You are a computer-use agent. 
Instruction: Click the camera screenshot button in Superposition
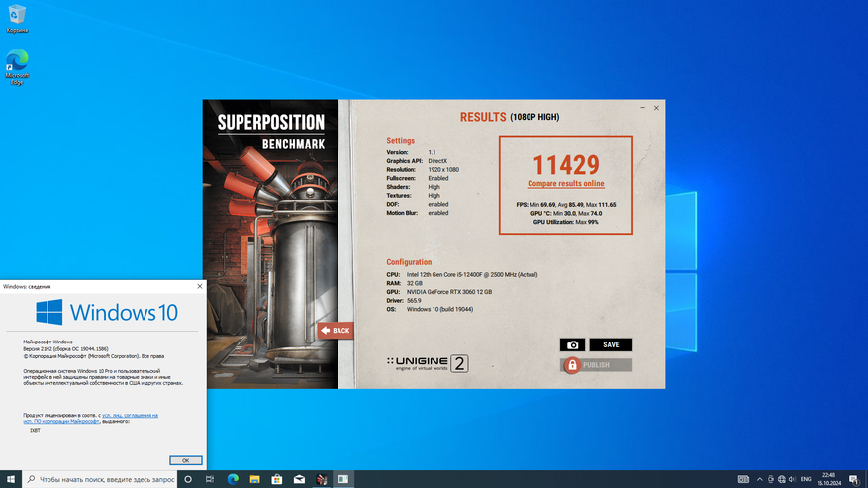click(572, 344)
